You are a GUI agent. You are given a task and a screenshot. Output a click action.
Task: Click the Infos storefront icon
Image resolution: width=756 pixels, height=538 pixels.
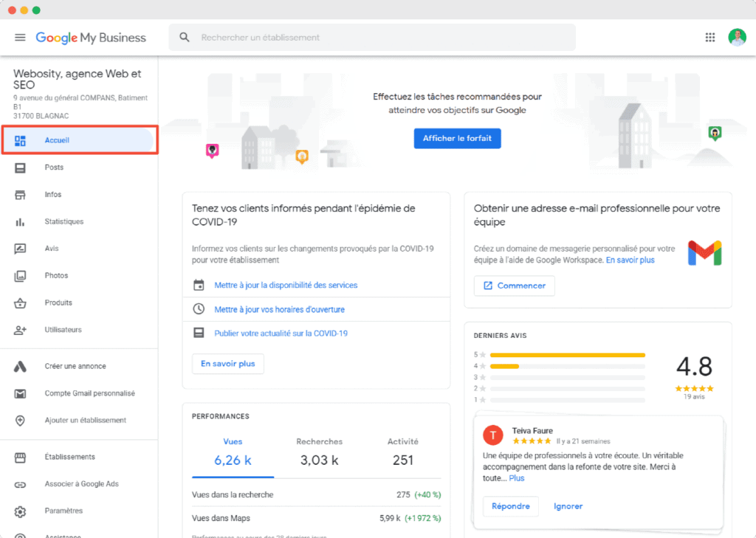point(20,195)
